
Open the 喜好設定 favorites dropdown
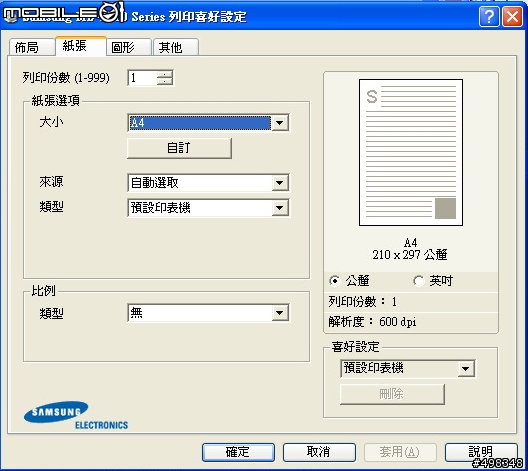pos(408,369)
